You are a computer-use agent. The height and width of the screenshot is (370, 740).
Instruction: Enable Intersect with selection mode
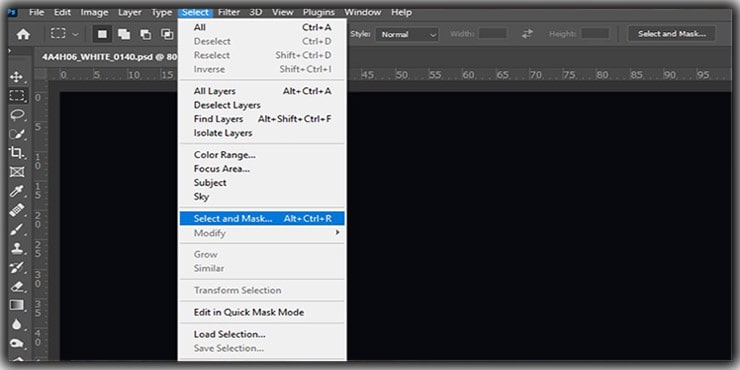click(167, 34)
